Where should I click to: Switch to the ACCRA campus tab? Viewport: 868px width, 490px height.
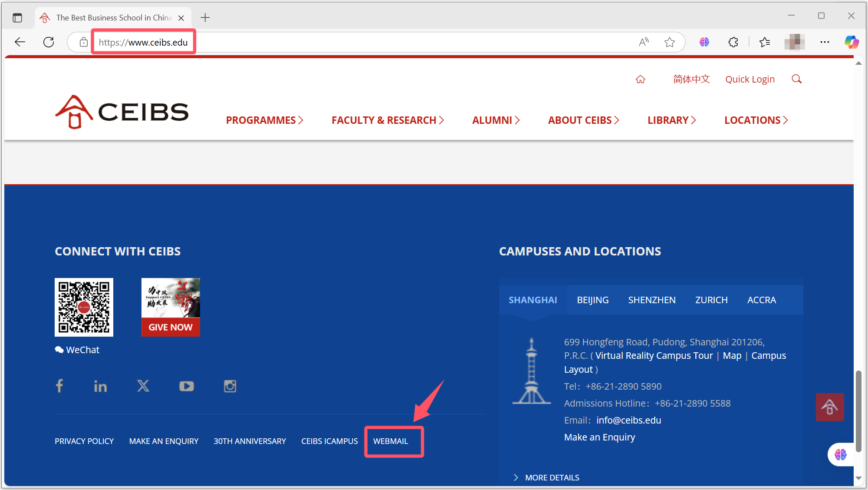click(x=762, y=300)
